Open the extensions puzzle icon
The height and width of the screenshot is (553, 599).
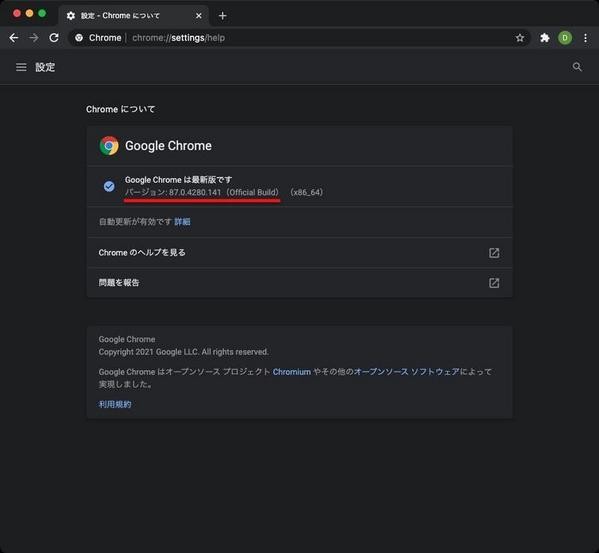[545, 38]
